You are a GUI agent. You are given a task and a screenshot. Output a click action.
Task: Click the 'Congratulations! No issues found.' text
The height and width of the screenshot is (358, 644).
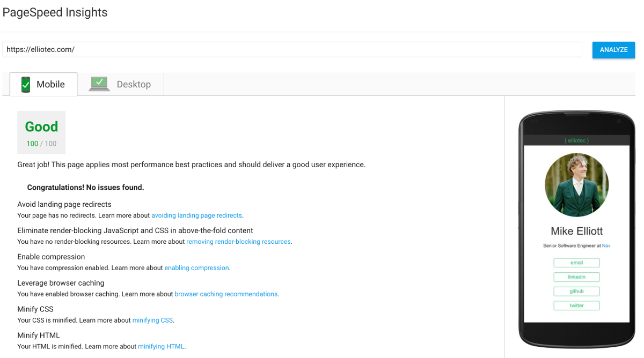click(x=85, y=188)
